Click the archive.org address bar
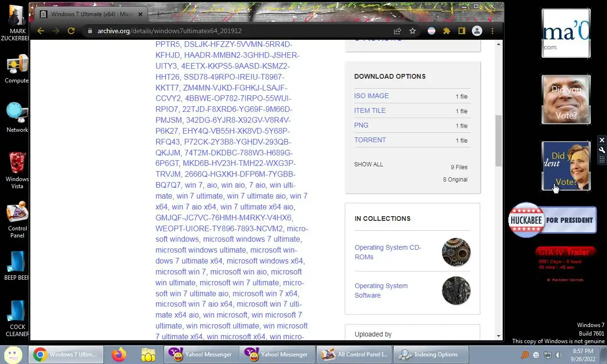This screenshot has height=364, width=607. point(237,31)
